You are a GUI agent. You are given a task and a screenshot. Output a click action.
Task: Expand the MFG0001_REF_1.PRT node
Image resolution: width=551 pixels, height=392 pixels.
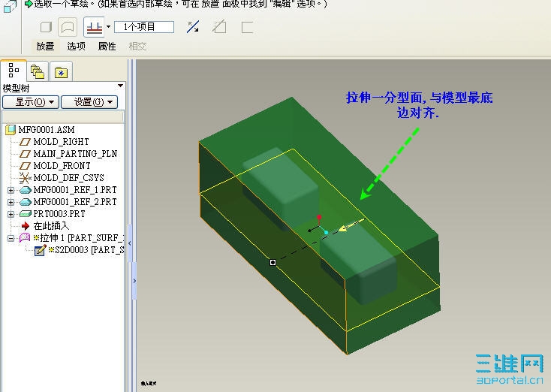tap(11, 190)
